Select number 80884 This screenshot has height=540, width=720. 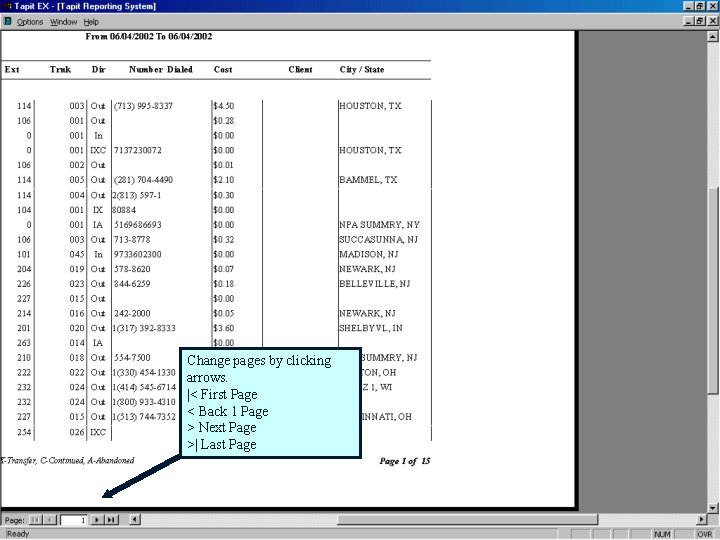tap(124, 210)
